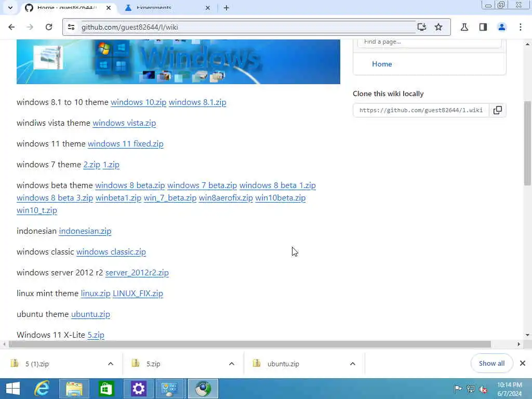
Task: Download windows 8.1.zip
Action: click(197, 102)
